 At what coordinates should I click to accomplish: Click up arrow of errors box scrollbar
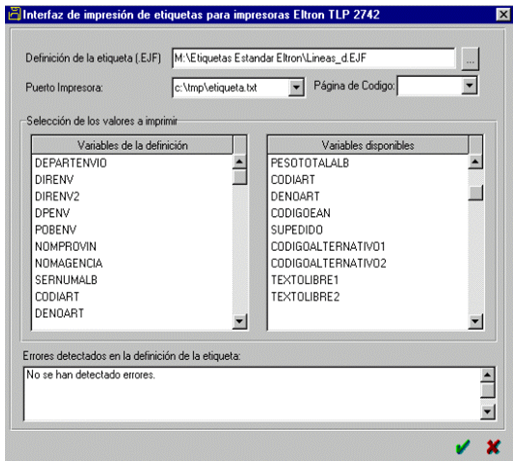pos(487,375)
